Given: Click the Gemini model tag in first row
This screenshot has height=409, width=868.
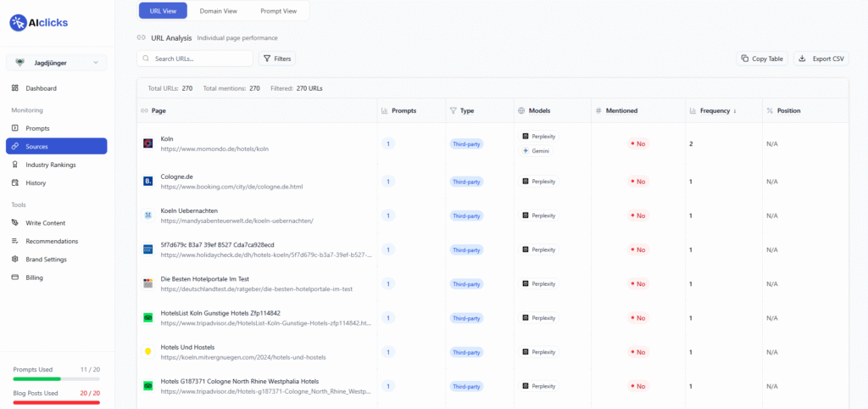Looking at the screenshot, I should tap(537, 150).
